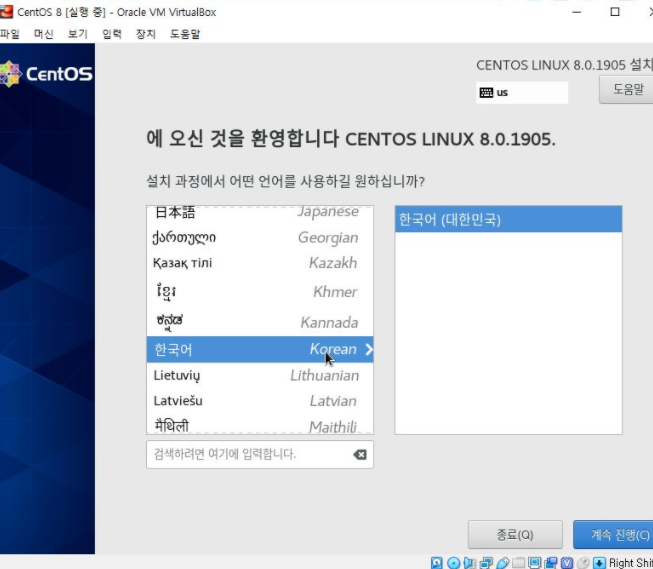Click the language search input field
The width and height of the screenshot is (653, 569).
click(x=260, y=454)
